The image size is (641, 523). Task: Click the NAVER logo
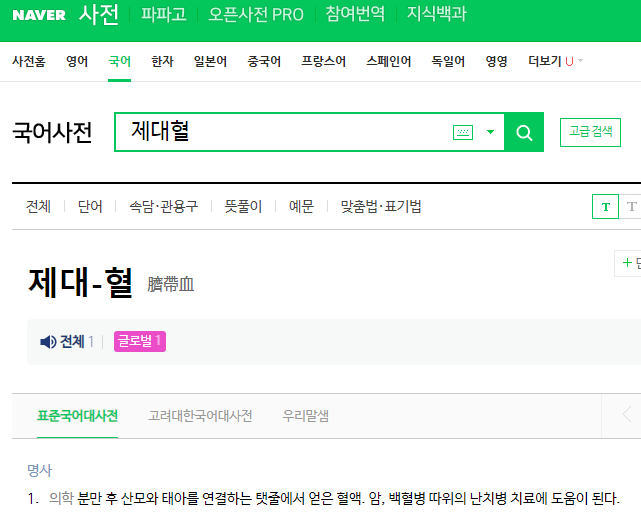pyautogui.click(x=39, y=15)
